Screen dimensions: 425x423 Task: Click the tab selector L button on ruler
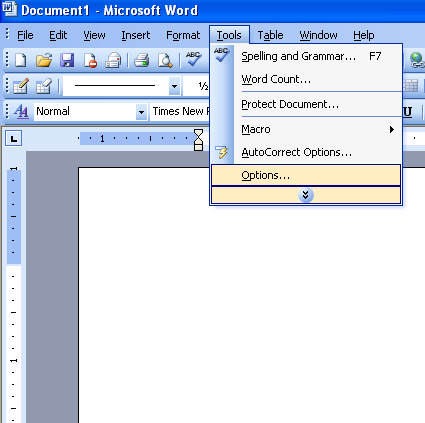point(14,138)
